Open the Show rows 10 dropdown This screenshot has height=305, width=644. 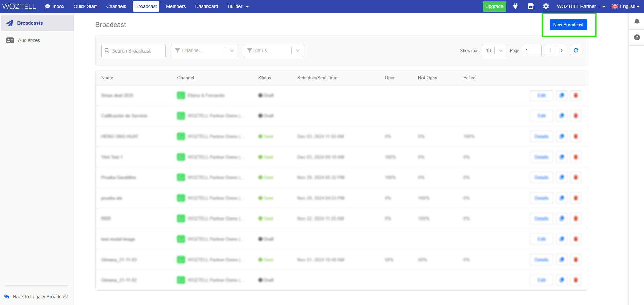coord(494,50)
